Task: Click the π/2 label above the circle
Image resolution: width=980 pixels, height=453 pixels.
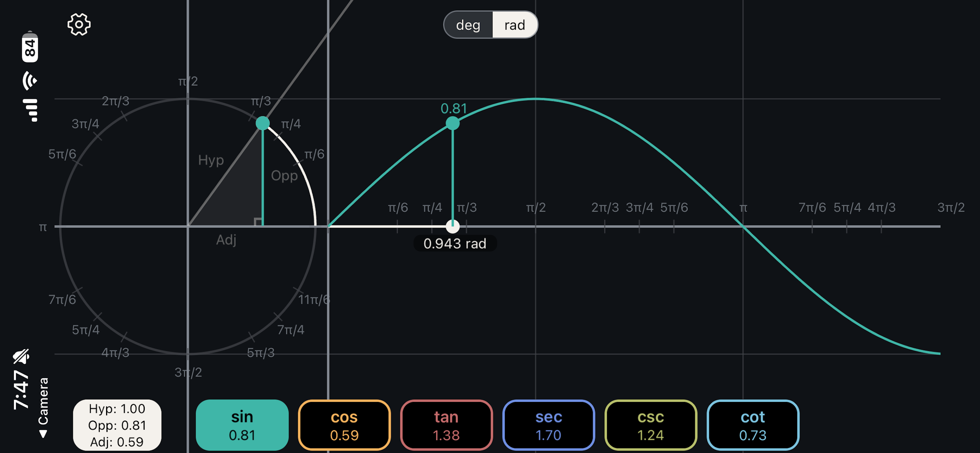Action: click(187, 80)
